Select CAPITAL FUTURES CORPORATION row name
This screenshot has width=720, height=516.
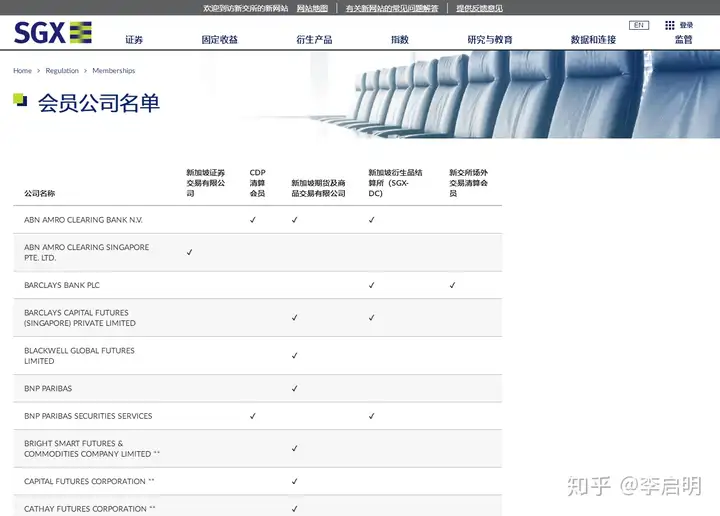tap(89, 481)
